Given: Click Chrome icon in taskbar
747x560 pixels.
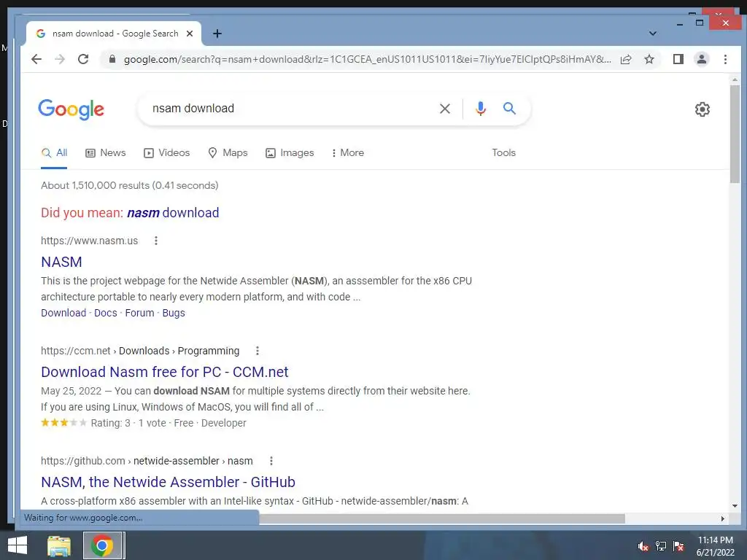Looking at the screenshot, I should 102,545.
